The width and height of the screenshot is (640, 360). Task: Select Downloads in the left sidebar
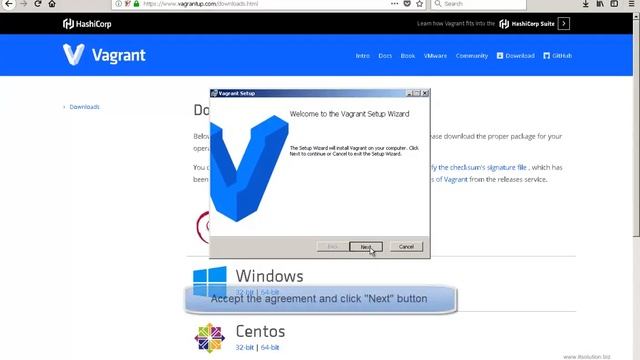point(84,107)
